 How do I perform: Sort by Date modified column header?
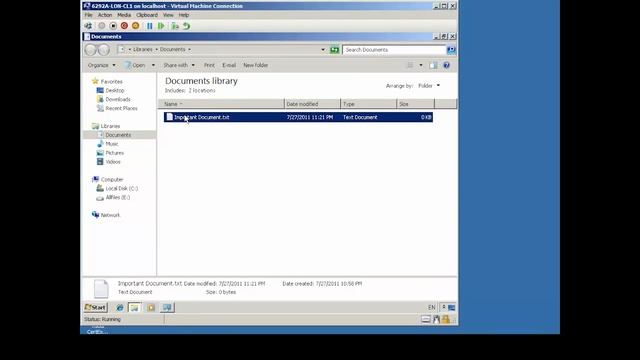[x=312, y=104]
